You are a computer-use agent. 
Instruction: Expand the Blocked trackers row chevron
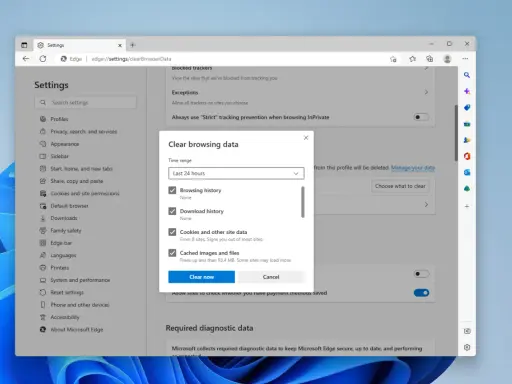pyautogui.click(x=426, y=68)
